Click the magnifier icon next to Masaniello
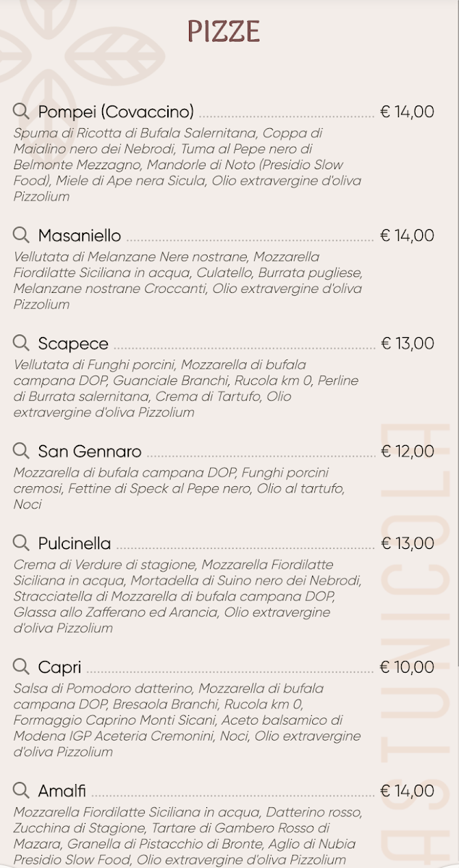 (x=22, y=234)
